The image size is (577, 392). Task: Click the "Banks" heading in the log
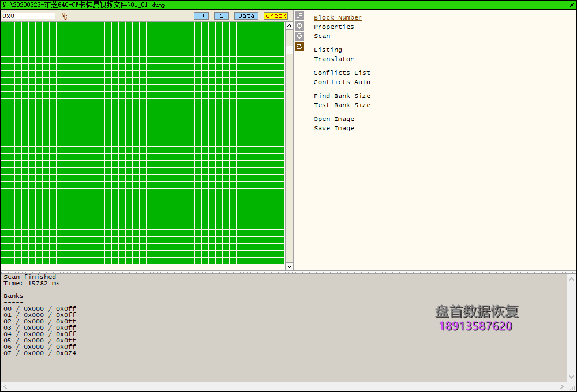[13, 296]
